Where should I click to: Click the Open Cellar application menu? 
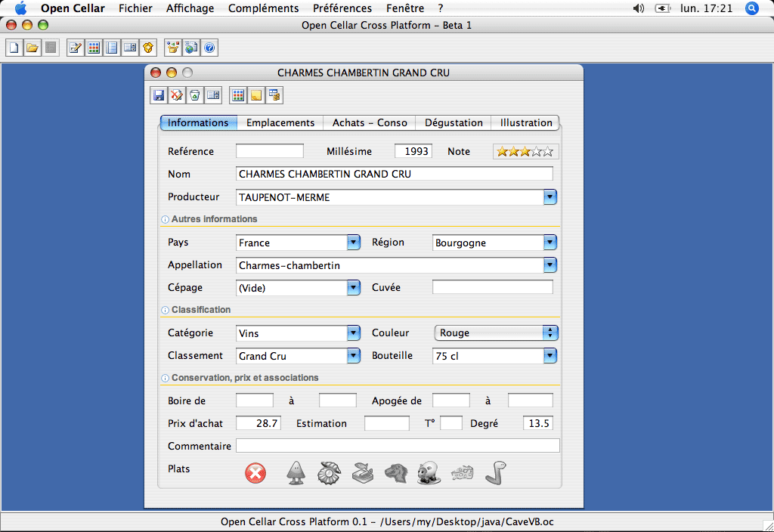[73, 8]
